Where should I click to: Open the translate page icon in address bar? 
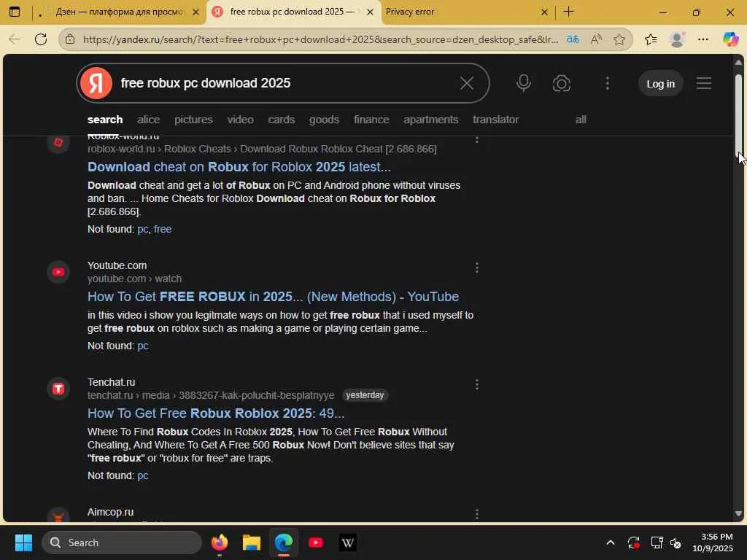(x=573, y=39)
